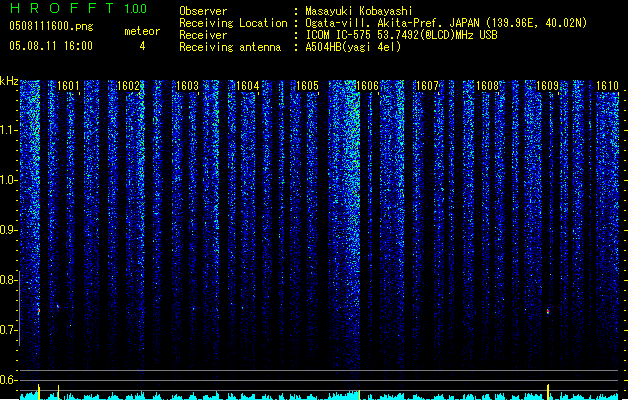Click the meteor count value 4
629x400 pixels.
click(142, 46)
